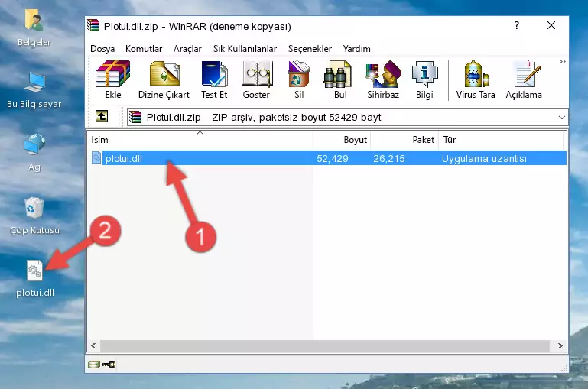Click the horizontal scrollbar track
Viewport: 588px width, 389px height.
(x=325, y=345)
